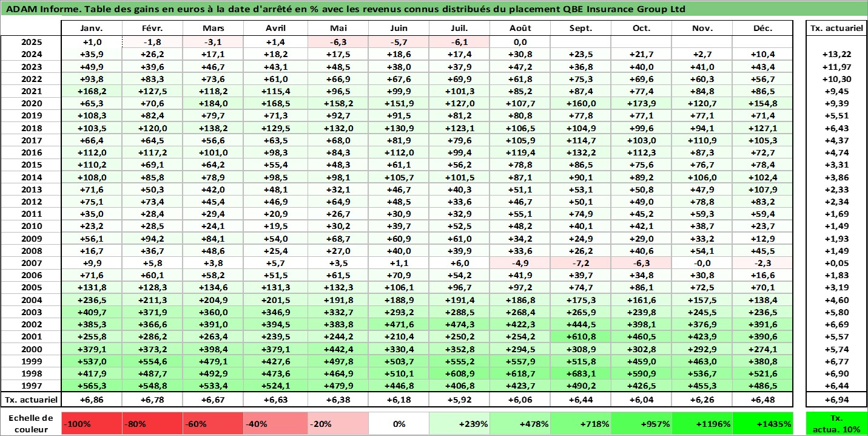The image size is (868, 436).
Task: Select 2002 Juil. cell showing +474,3
Action: (x=459, y=325)
